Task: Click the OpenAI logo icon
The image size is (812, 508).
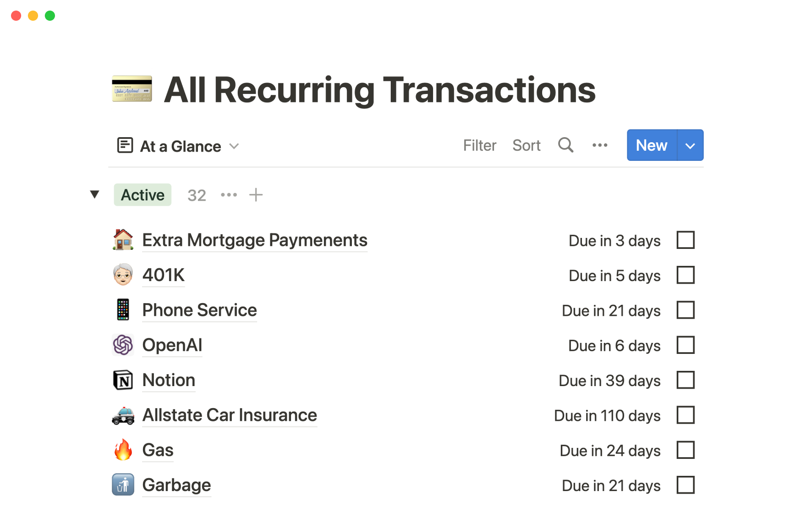Action: coord(123,345)
